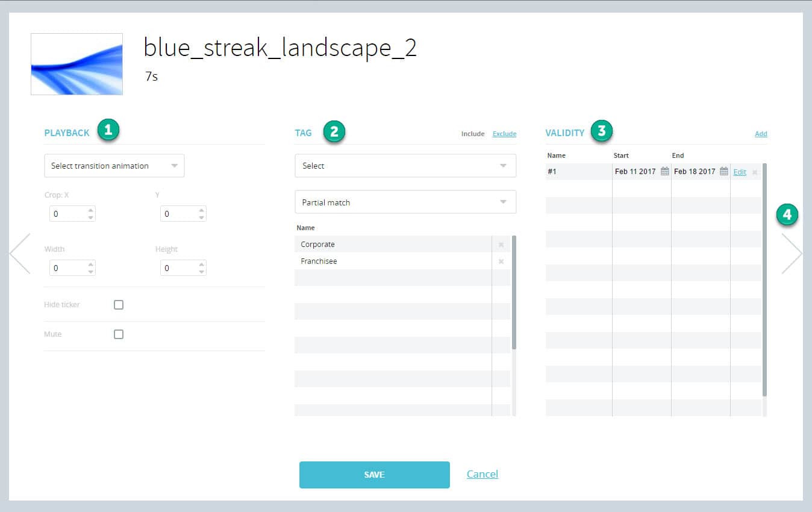Select the Feb 18 2017 end date

(695, 172)
